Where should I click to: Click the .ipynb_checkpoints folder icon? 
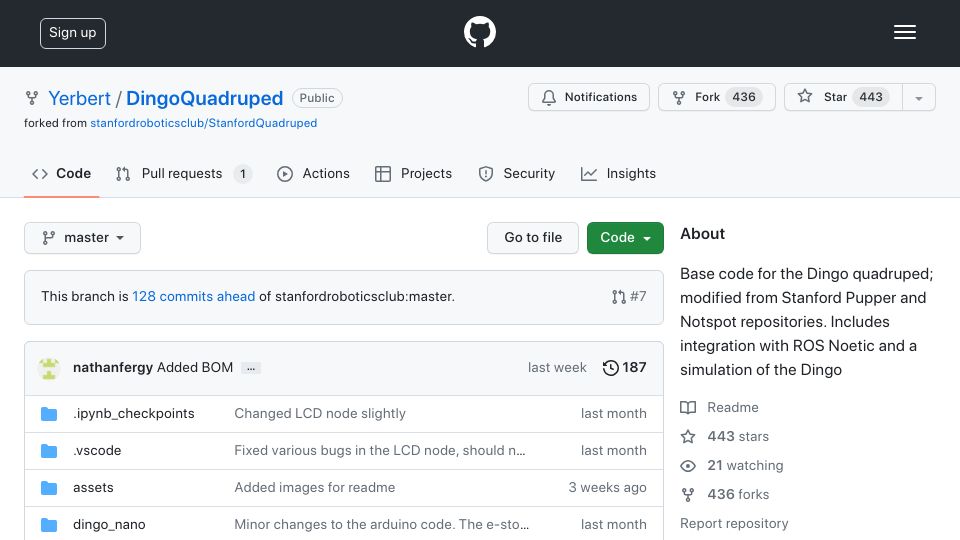[49, 414]
